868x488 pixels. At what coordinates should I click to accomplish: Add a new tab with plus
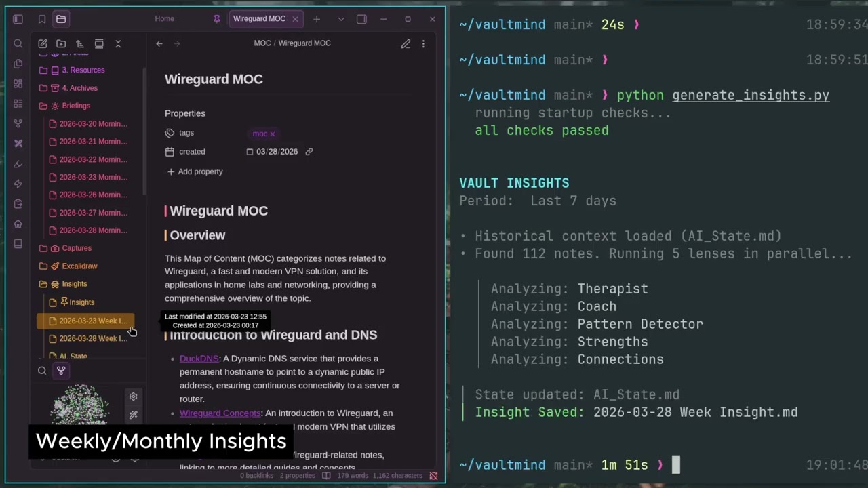point(317,19)
